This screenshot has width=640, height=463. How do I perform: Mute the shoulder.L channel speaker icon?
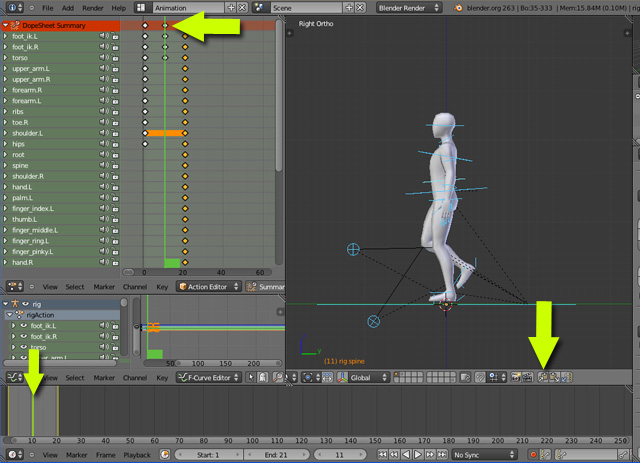[x=104, y=133]
